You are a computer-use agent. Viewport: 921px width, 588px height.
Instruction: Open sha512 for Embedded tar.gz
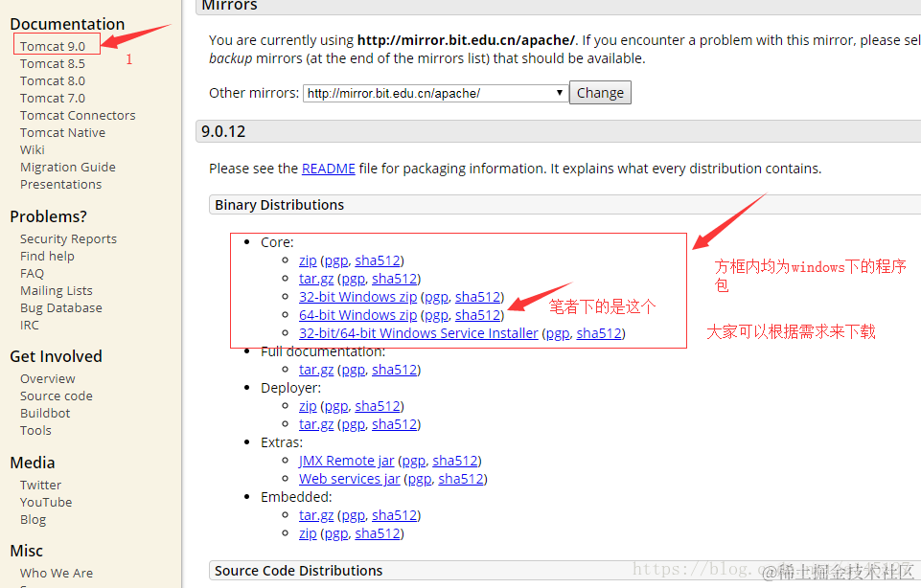tap(395, 515)
